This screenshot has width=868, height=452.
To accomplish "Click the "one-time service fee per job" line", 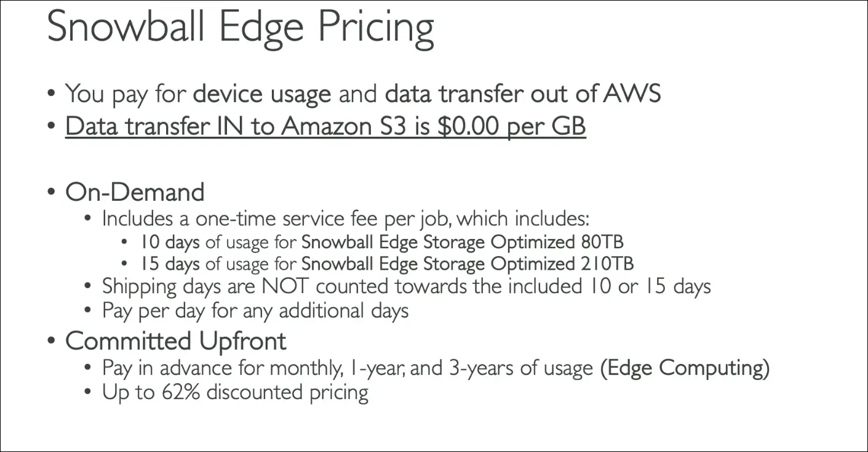I will tap(346, 219).
